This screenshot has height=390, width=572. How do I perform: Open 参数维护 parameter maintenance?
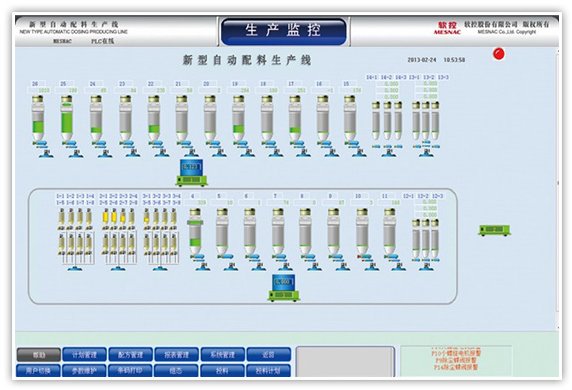[84, 370]
